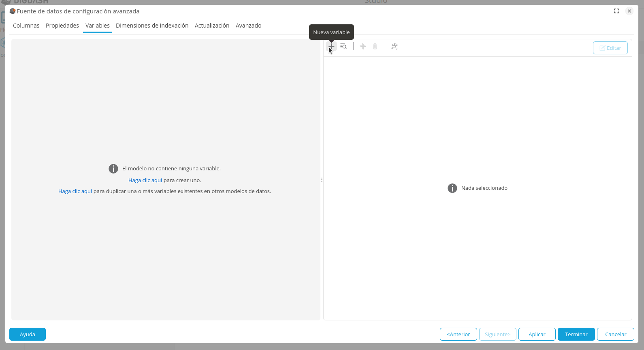Screen dimensions: 644x350
Task: Click the Aplicar button
Action: [537, 334]
